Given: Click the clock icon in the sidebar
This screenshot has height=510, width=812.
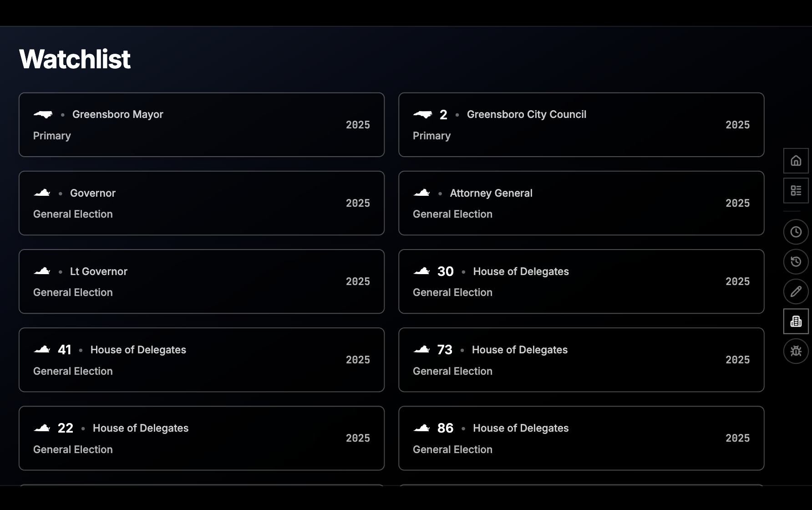Looking at the screenshot, I should [x=796, y=232].
